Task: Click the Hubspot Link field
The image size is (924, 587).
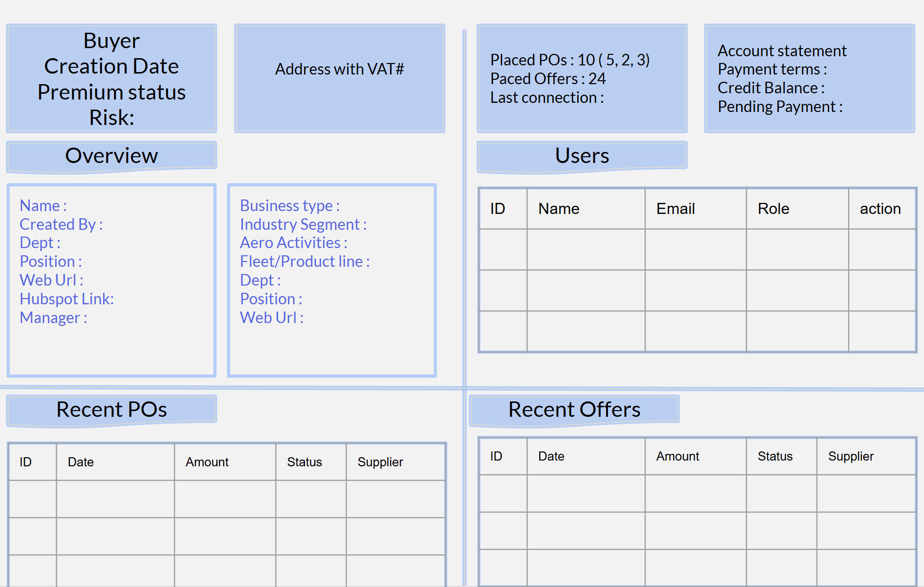Action: click(66, 299)
